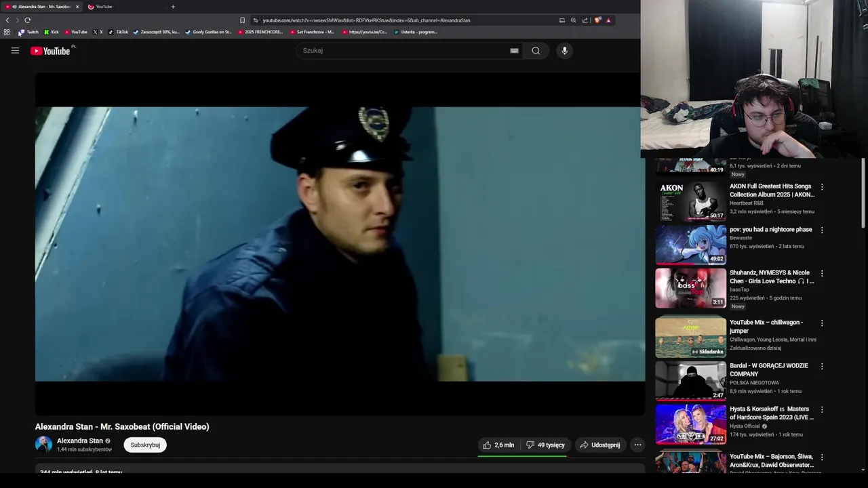Click the video title Mr. Saxobeat (Official Video)
The image size is (868, 488).
coord(122,426)
